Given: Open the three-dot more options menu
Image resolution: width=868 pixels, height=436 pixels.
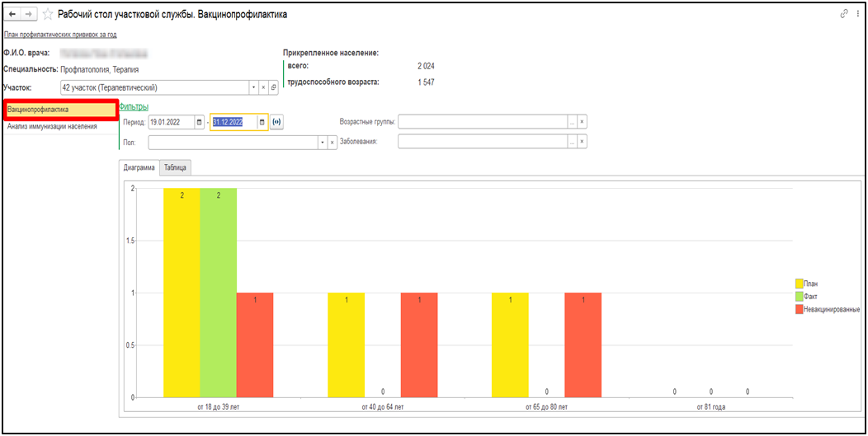Looking at the screenshot, I should 858,14.
